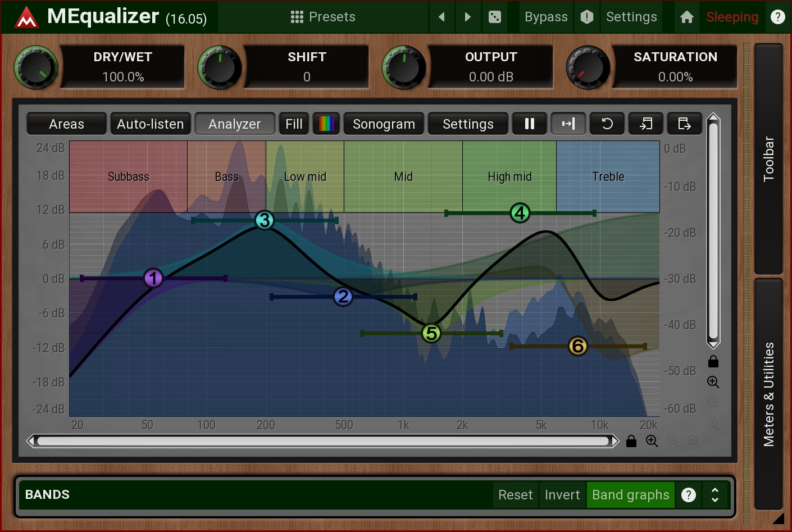Screen dimensions: 792x532
Task: Open the Bands section help icon
Action: (689, 495)
